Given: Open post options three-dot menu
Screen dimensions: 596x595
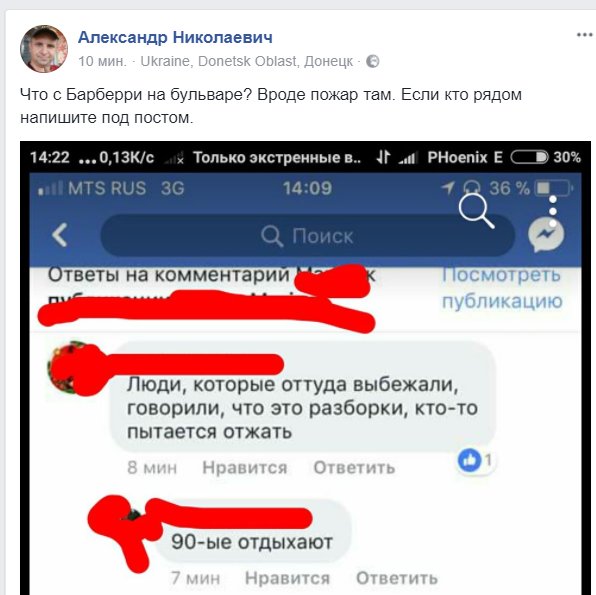Looking at the screenshot, I should coord(585,35).
